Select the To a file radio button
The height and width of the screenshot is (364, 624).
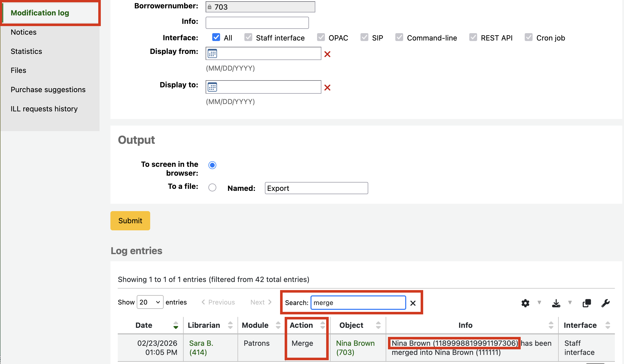click(212, 187)
